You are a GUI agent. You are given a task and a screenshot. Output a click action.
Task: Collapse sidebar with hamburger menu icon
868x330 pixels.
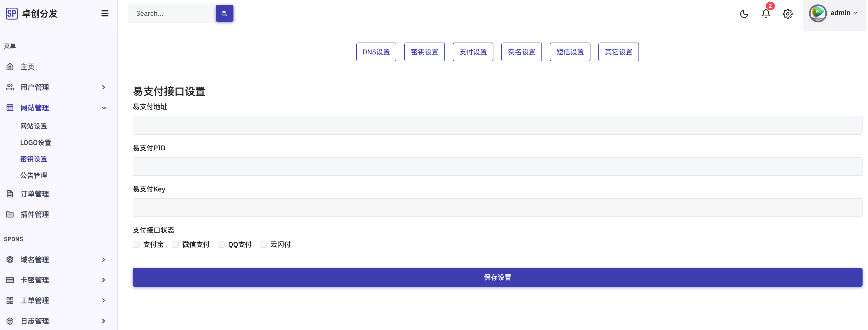click(x=105, y=13)
